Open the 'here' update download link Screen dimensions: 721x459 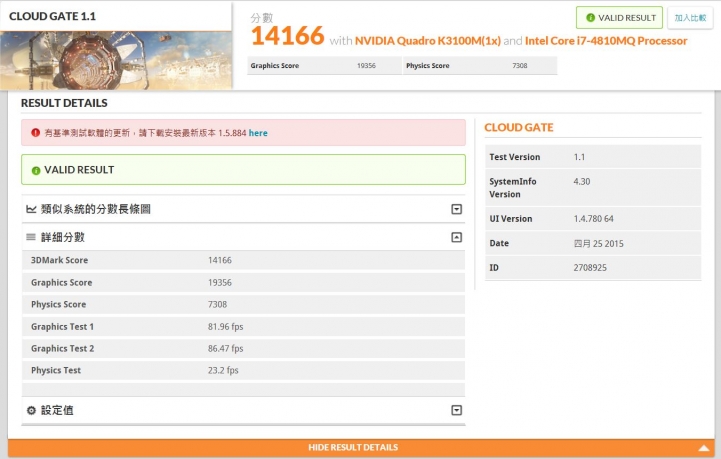tap(258, 133)
